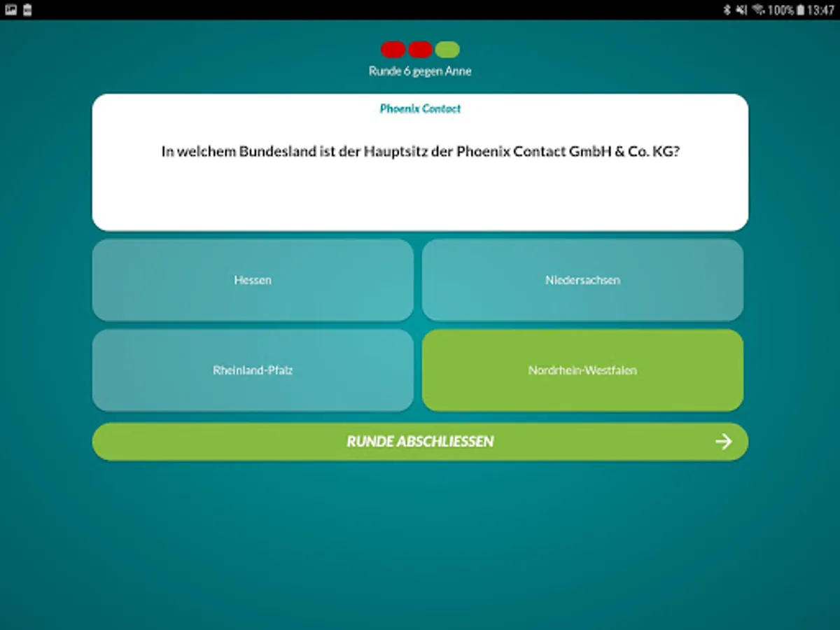Click the picture icon in status bar

click(x=10, y=10)
